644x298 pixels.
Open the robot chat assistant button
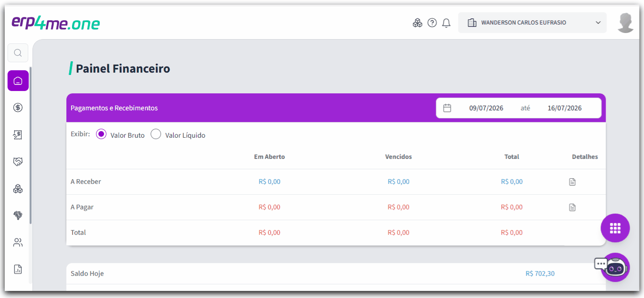(x=615, y=267)
